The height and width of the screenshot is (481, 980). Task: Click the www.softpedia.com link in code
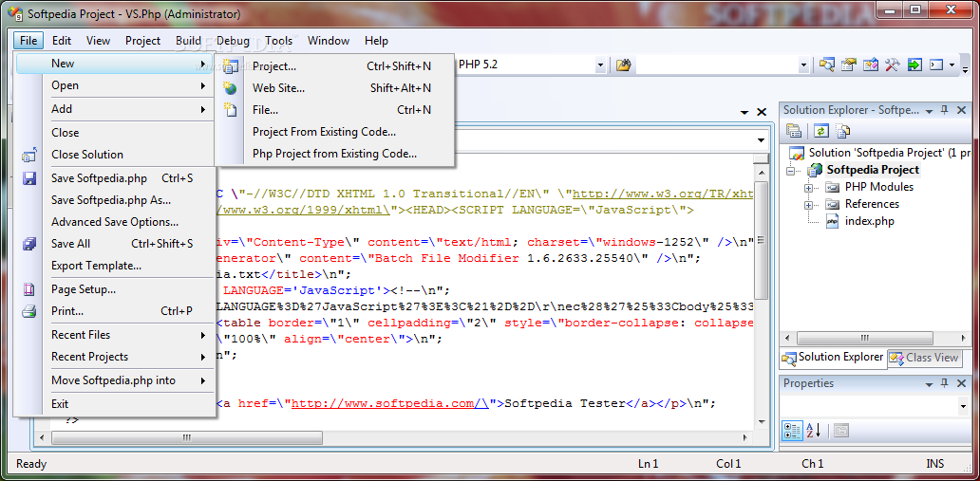[389, 403]
